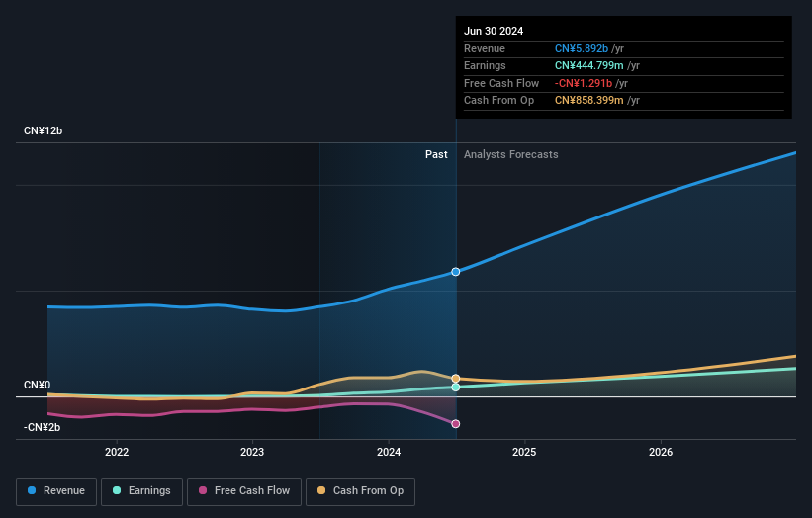Toggle the Cash From Op legend button

click(x=360, y=491)
